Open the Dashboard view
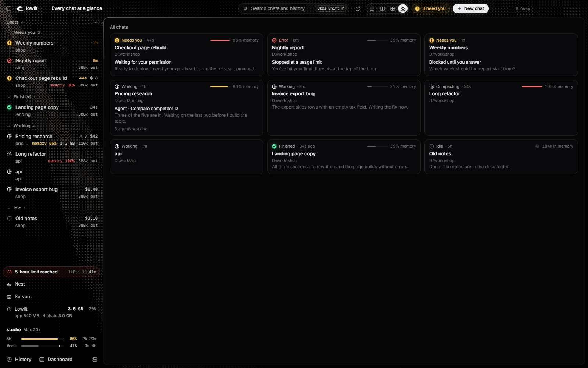The width and height of the screenshot is (588, 368). [56, 360]
